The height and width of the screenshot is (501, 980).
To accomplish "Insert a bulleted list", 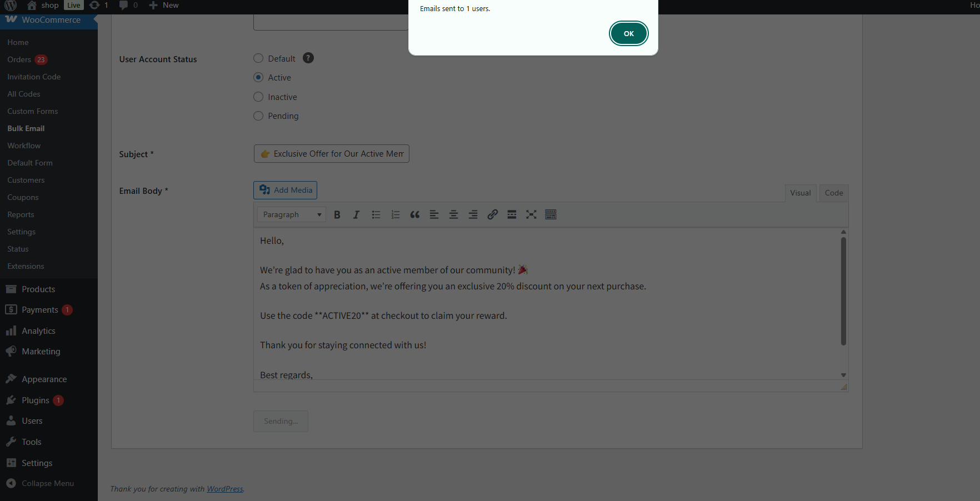I will click(x=376, y=215).
